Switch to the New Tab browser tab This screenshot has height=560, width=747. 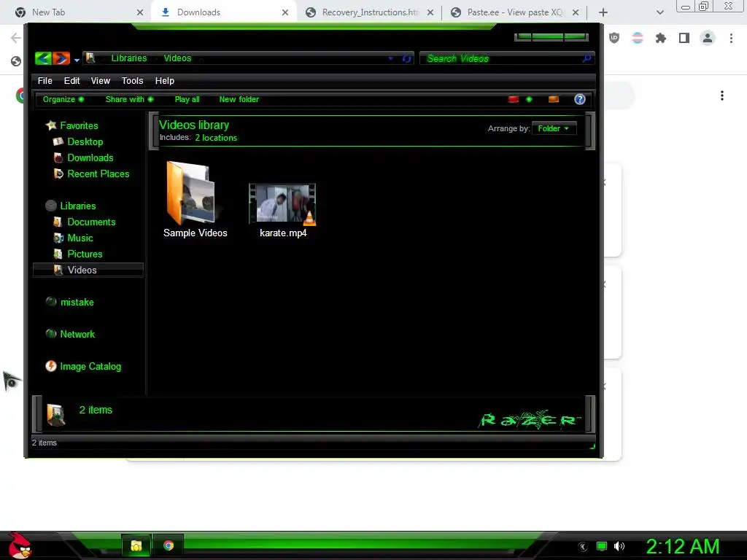click(x=77, y=12)
